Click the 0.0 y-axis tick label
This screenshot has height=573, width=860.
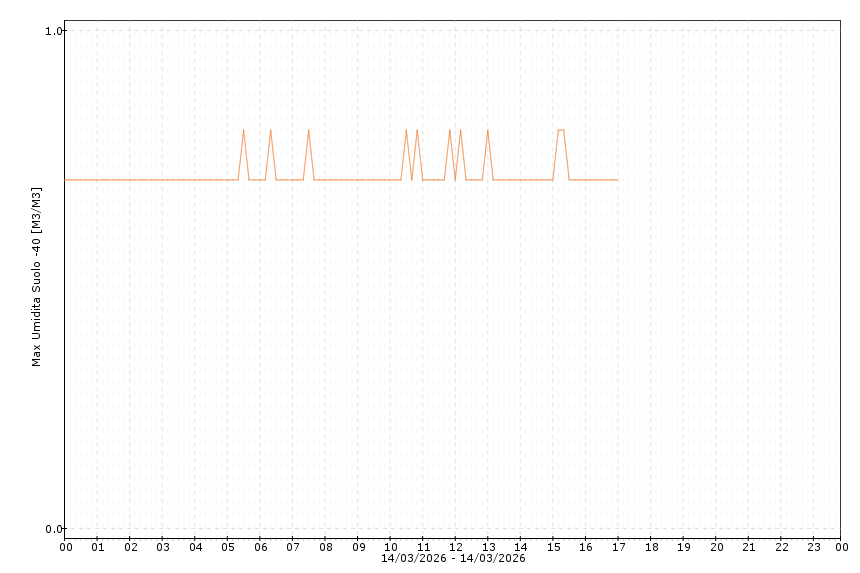coord(53,529)
